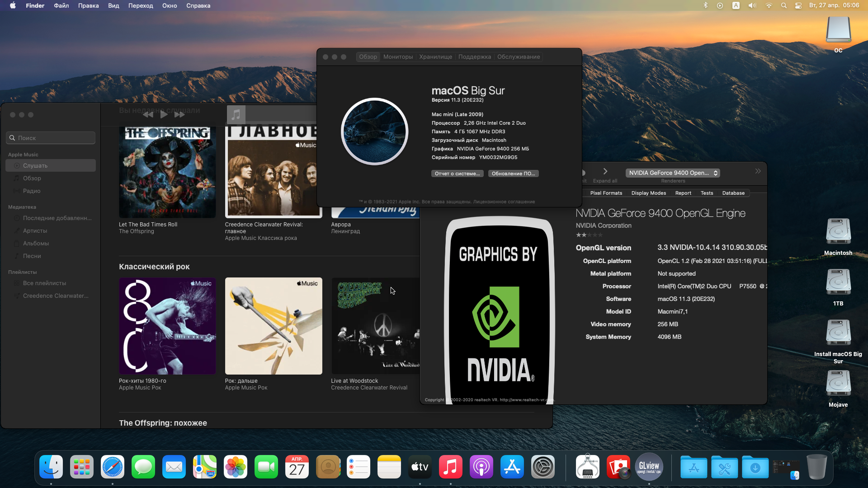Open Reminders from the Dock
The width and height of the screenshot is (868, 488).
point(359,467)
